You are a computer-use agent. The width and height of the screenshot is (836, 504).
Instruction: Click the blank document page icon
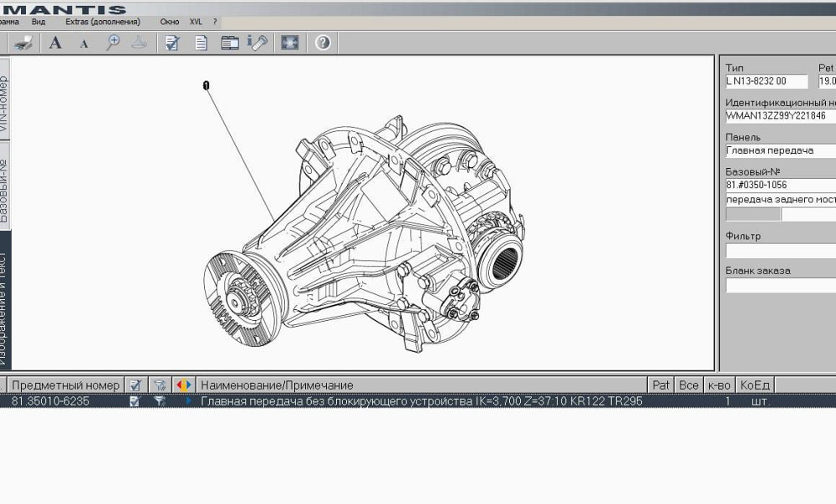click(201, 43)
